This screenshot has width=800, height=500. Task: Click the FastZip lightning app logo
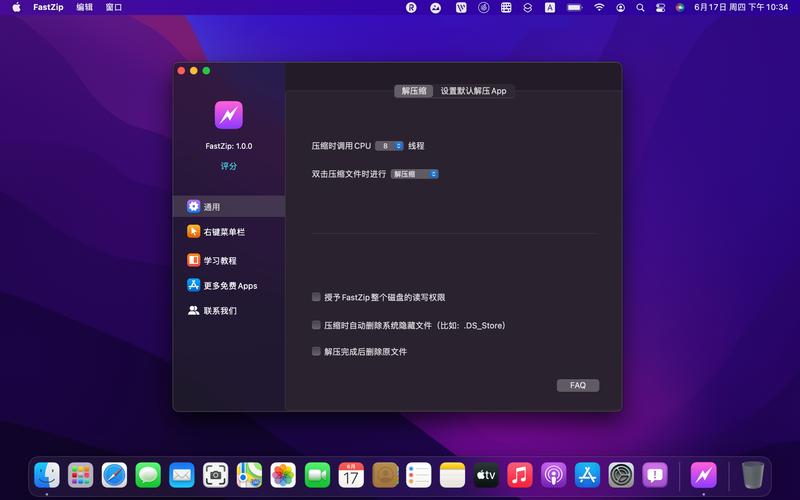(229, 115)
